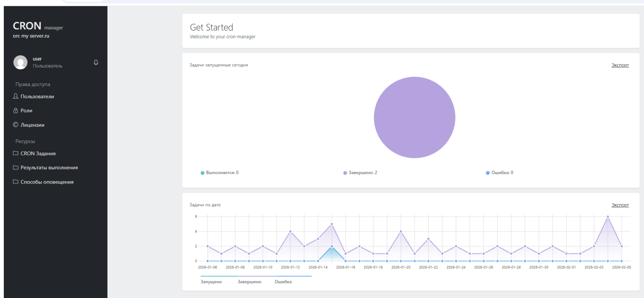Viewport: 644px width, 298px height.
Task: Toggle Ошибка series in line chart legend
Action: click(283, 282)
